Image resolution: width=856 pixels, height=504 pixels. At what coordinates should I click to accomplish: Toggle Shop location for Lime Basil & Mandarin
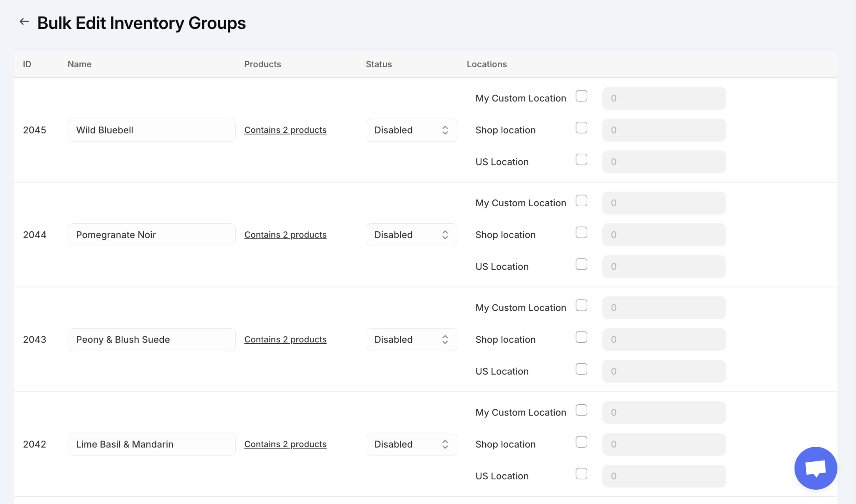tap(581, 442)
